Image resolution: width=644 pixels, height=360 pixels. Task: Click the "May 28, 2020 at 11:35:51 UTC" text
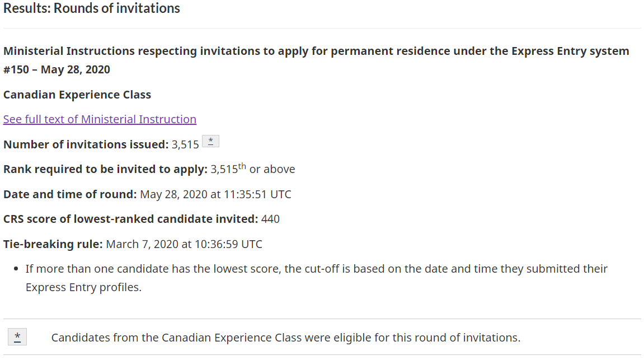pos(215,194)
